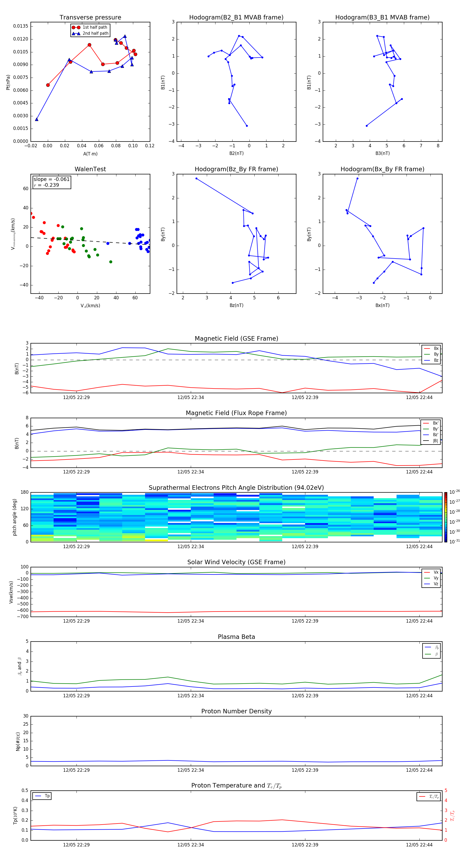Click the "Hodogram(Bz_By FR frame)" title
The height and width of the screenshot is (868, 473).
[236, 169]
